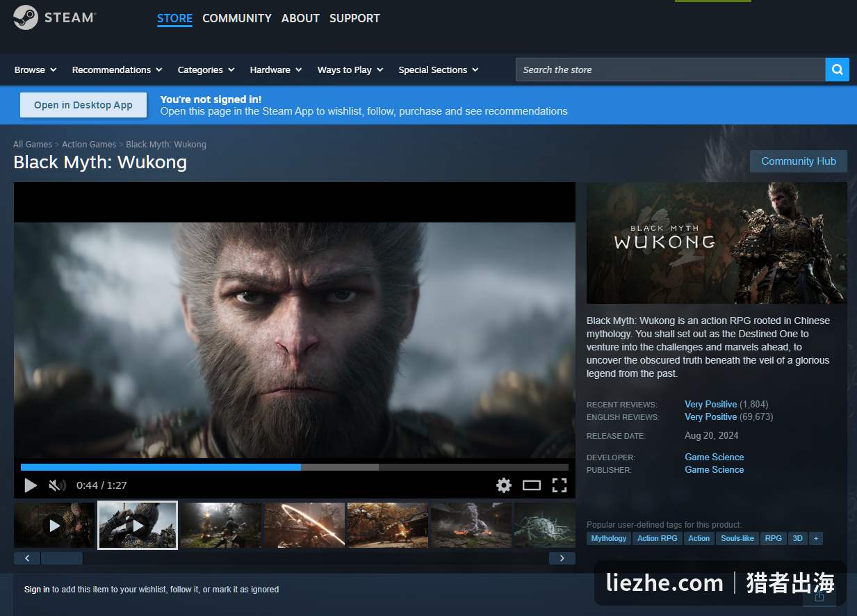Screen dimensions: 857x616
Task: Select the Souls-like tag
Action: [737, 538]
